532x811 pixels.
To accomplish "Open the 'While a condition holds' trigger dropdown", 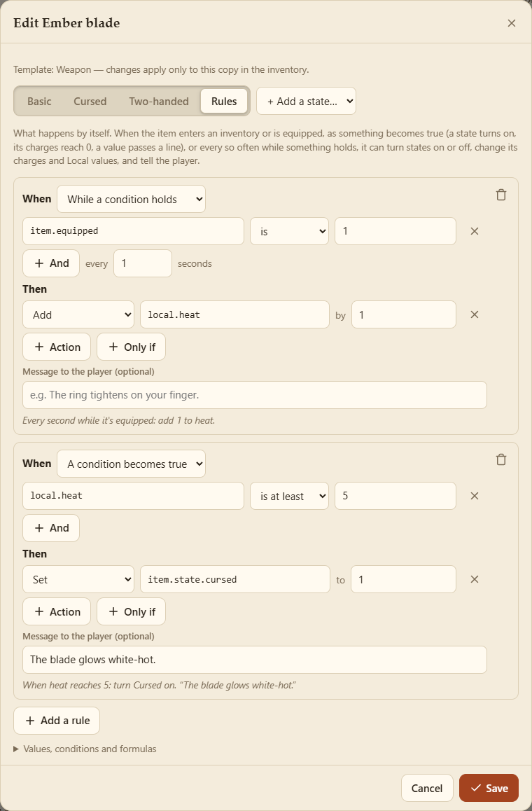I will pos(132,199).
